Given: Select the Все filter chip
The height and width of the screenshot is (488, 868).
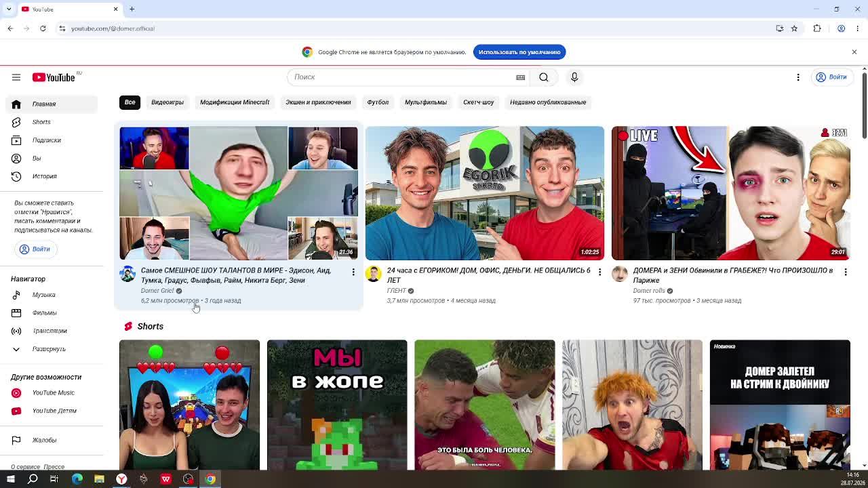Looking at the screenshot, I should click(130, 102).
